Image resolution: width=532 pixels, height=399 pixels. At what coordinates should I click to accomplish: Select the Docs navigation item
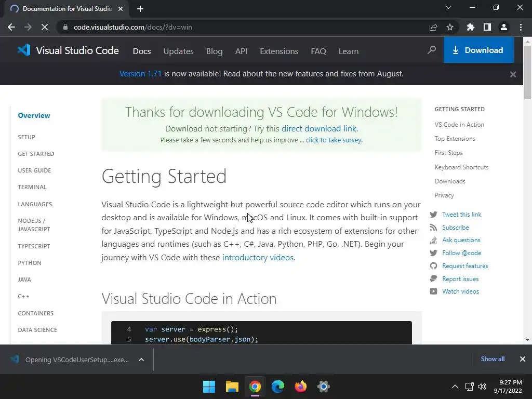[141, 51]
